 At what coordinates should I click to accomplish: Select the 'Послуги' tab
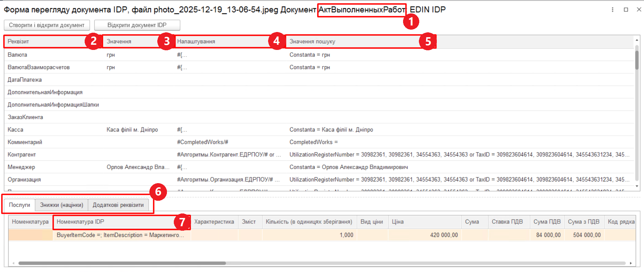tap(20, 205)
